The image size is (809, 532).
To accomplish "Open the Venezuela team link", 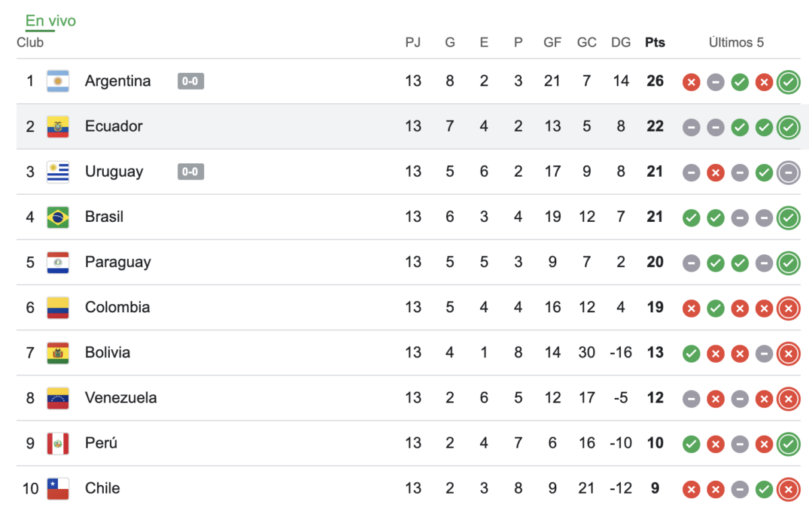I will [121, 398].
